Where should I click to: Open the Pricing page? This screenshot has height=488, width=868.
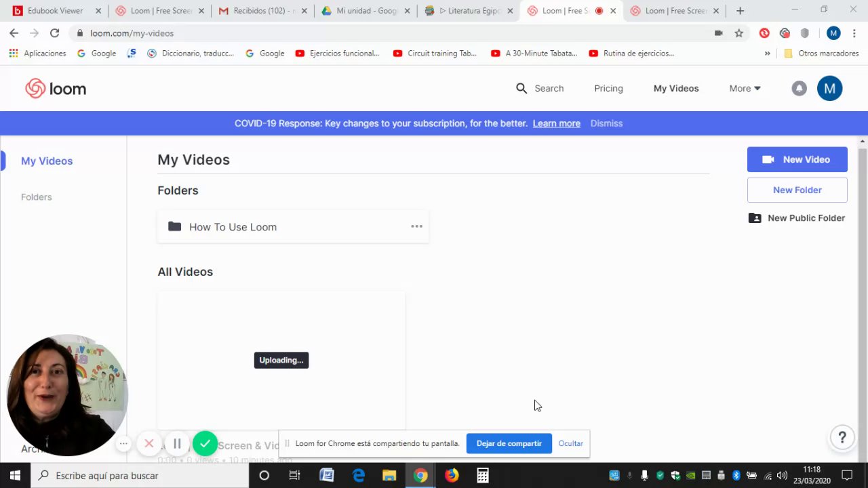pyautogui.click(x=608, y=88)
